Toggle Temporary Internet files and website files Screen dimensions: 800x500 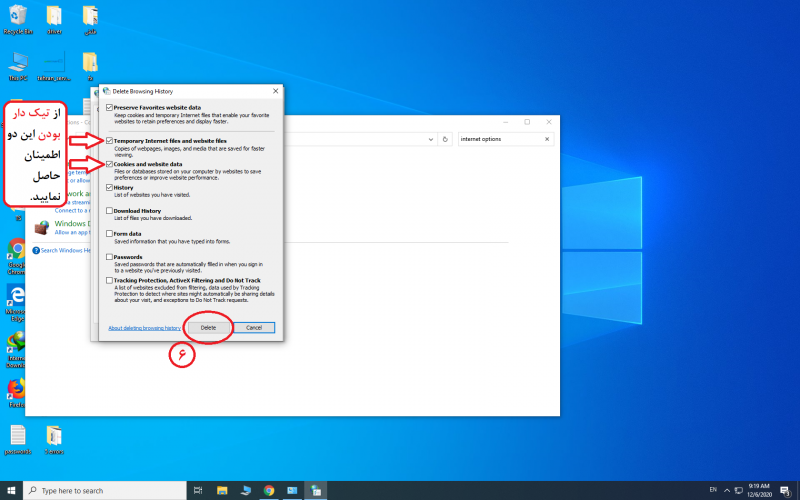(x=109, y=141)
